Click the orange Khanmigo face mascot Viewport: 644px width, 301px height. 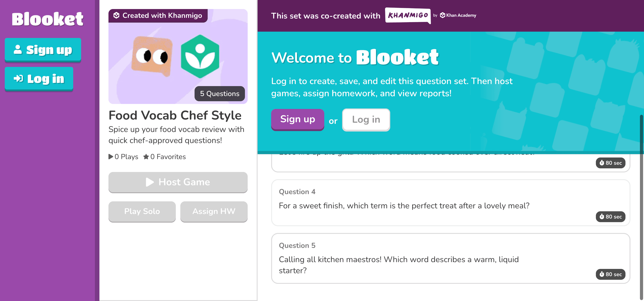(x=152, y=56)
